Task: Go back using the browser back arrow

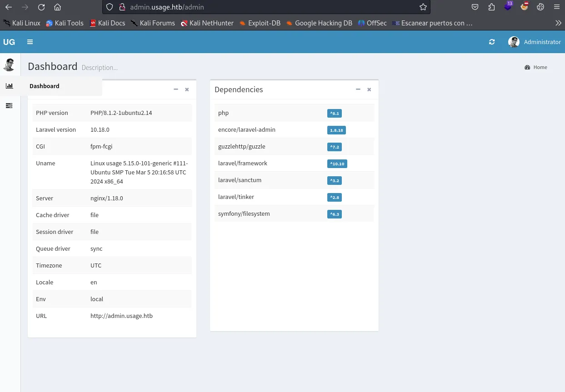Action: (x=9, y=7)
